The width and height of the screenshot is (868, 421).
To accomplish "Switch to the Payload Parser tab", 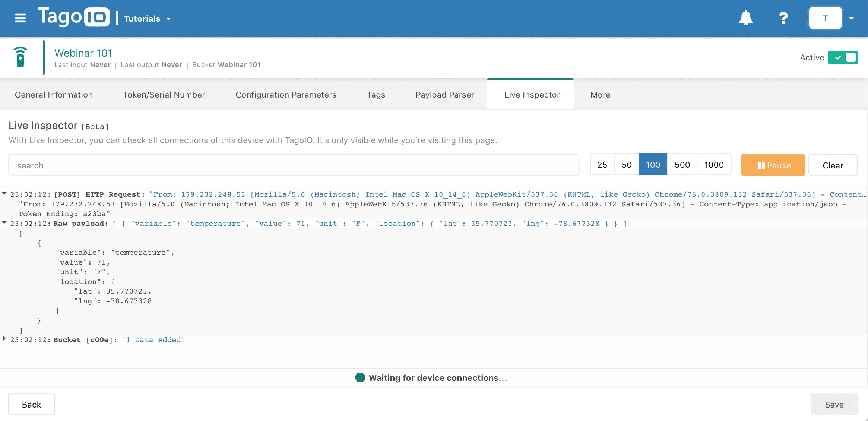I will coord(444,95).
